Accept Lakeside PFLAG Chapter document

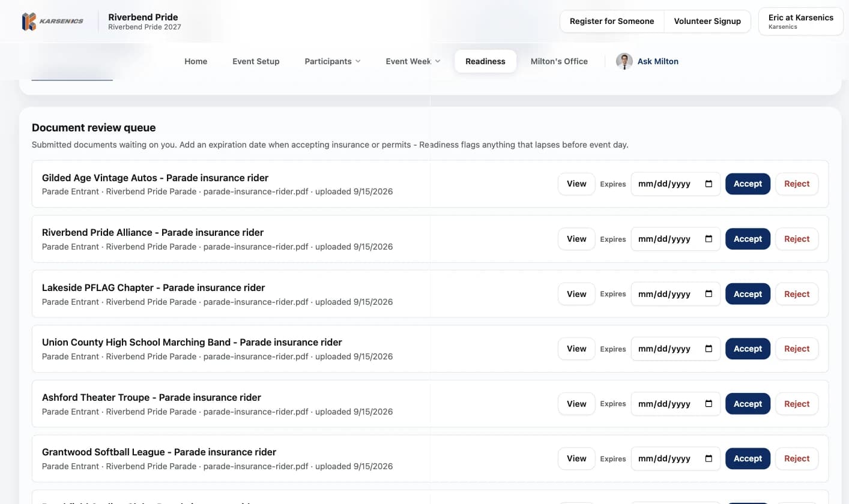(x=748, y=294)
